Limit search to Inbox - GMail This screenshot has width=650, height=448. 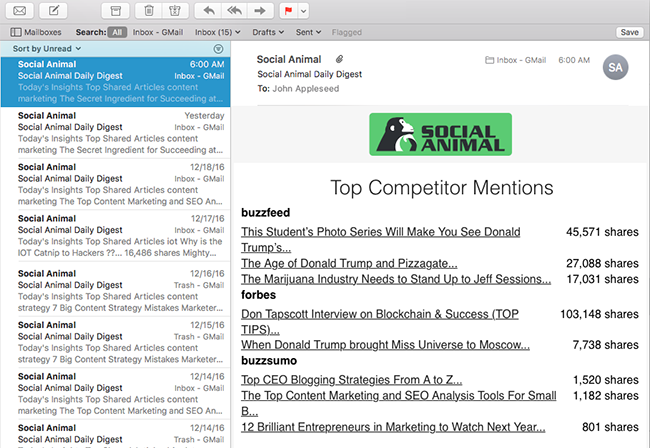coord(158,32)
